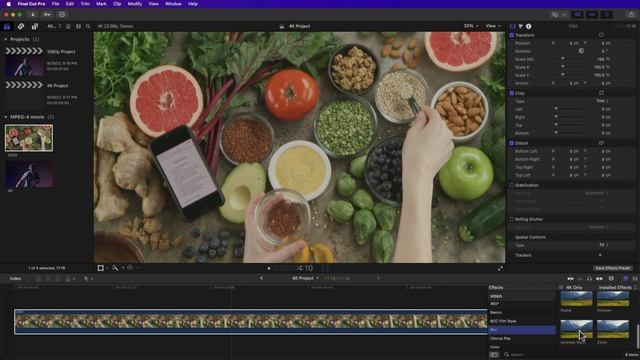Open the Libraries sidebar icon
The width and height of the screenshot is (640, 360).
(7, 27)
